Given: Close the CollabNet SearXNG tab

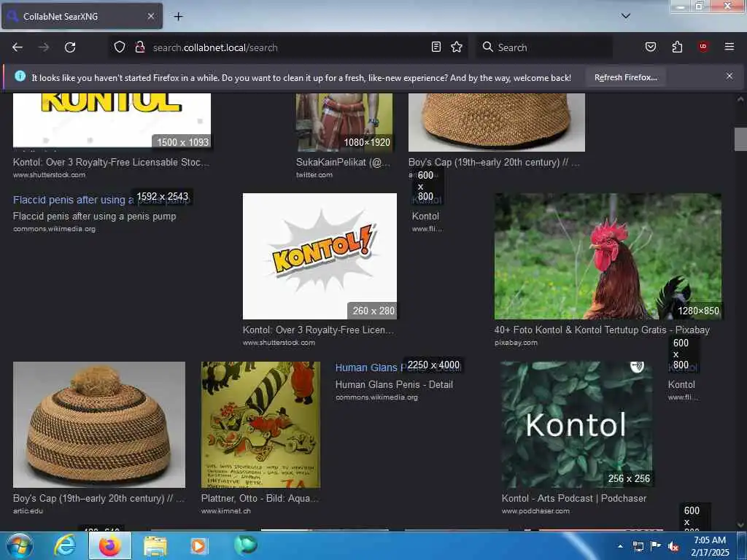Looking at the screenshot, I should pos(150,16).
